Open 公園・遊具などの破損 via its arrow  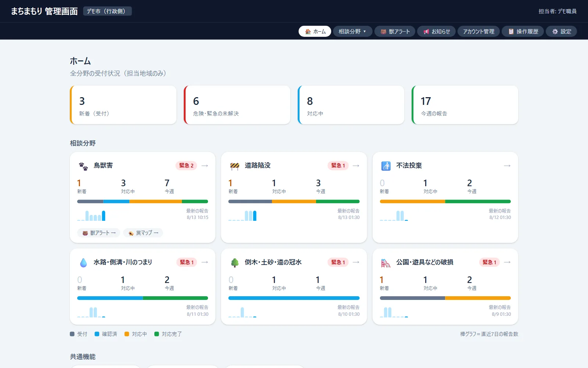click(507, 262)
